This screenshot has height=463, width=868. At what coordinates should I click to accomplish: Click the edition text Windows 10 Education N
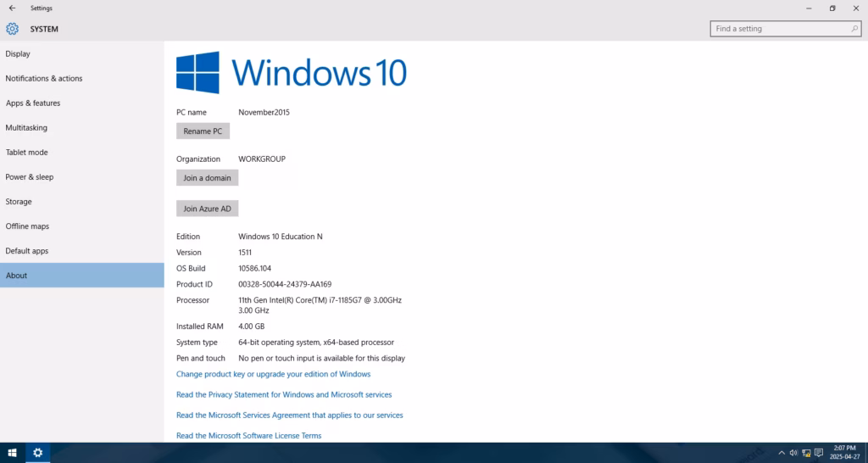click(281, 237)
